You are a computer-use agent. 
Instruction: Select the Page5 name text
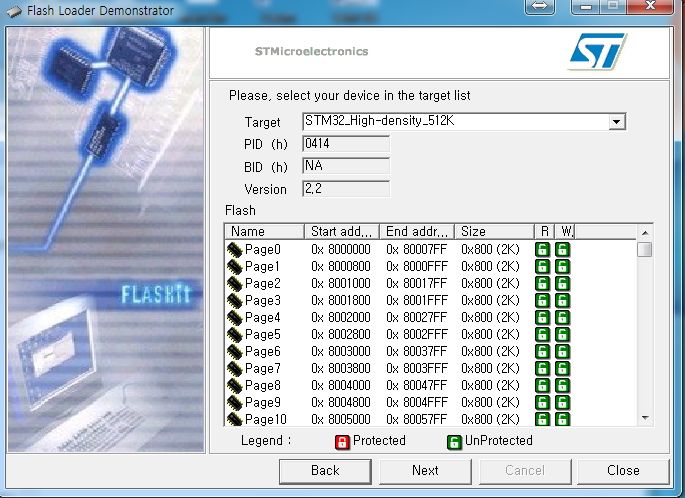click(x=263, y=335)
